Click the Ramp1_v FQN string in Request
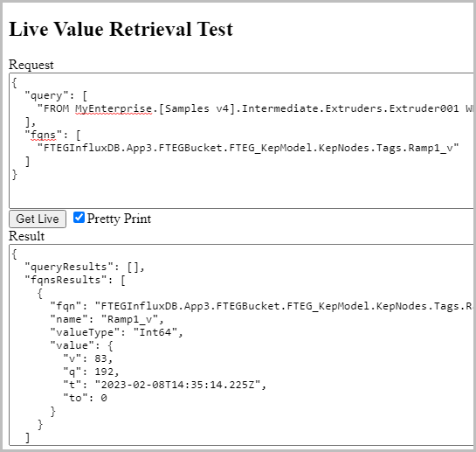This screenshot has width=476, height=452. pyautogui.click(x=248, y=148)
